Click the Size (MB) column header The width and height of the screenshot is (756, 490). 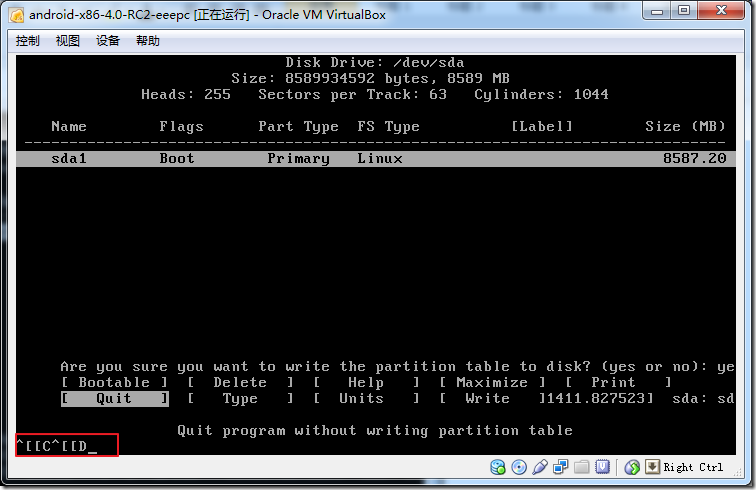pyautogui.click(x=685, y=127)
